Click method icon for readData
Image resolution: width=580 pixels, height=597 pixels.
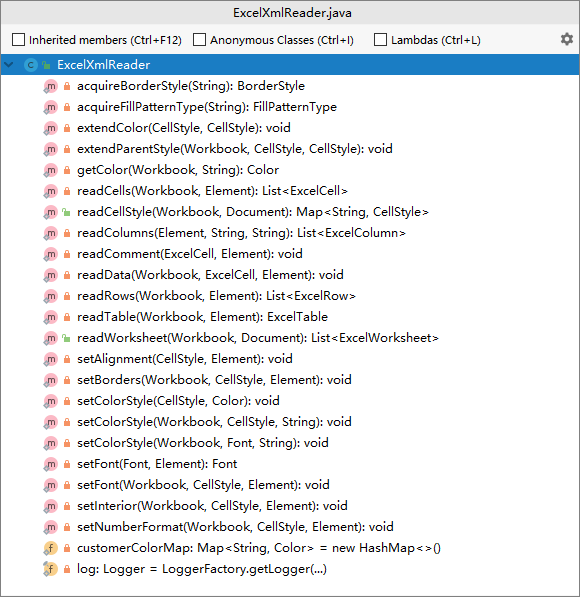click(50, 275)
